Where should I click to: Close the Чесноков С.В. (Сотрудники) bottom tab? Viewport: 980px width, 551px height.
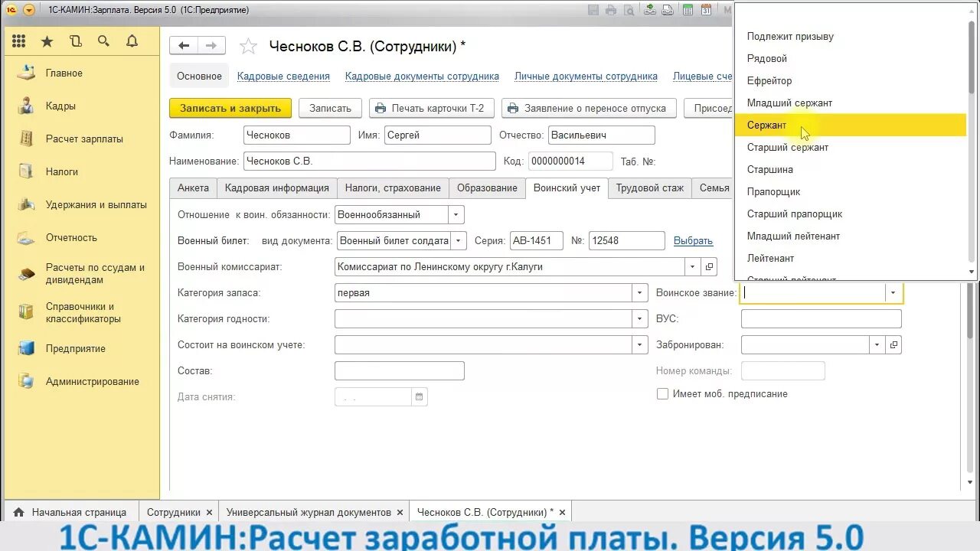(x=563, y=512)
